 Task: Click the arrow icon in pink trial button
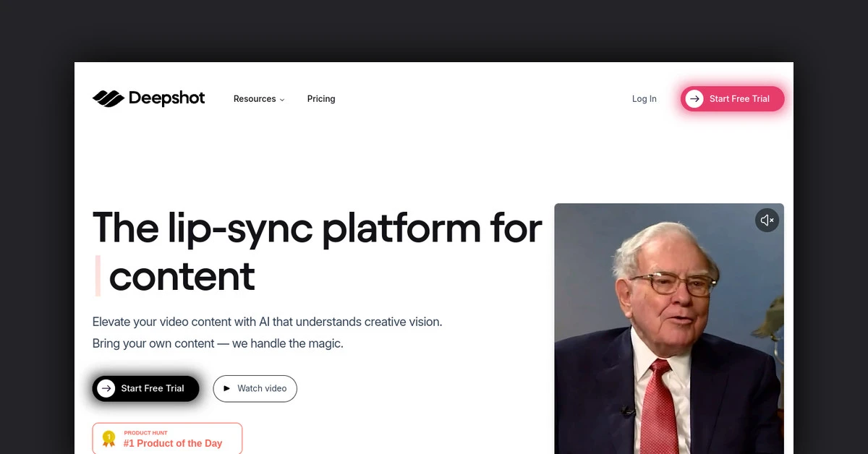click(x=694, y=99)
